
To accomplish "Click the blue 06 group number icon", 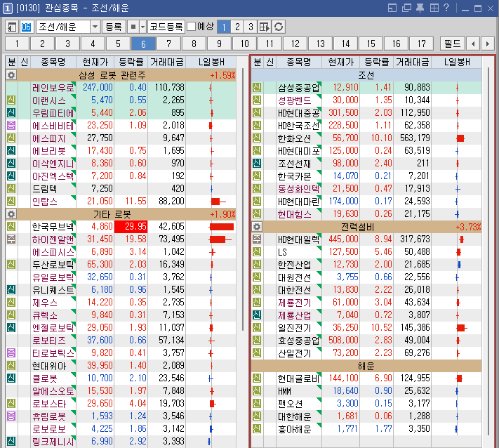I will point(26,27).
